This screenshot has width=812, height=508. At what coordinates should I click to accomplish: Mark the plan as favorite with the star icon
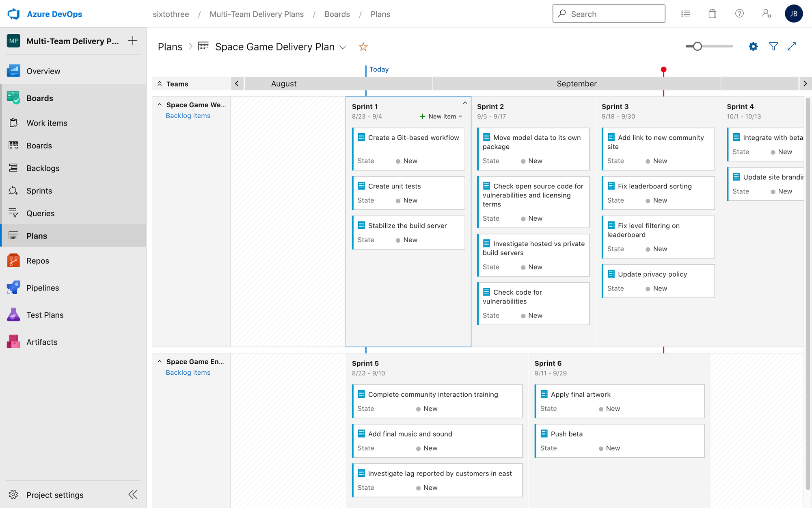tap(363, 47)
